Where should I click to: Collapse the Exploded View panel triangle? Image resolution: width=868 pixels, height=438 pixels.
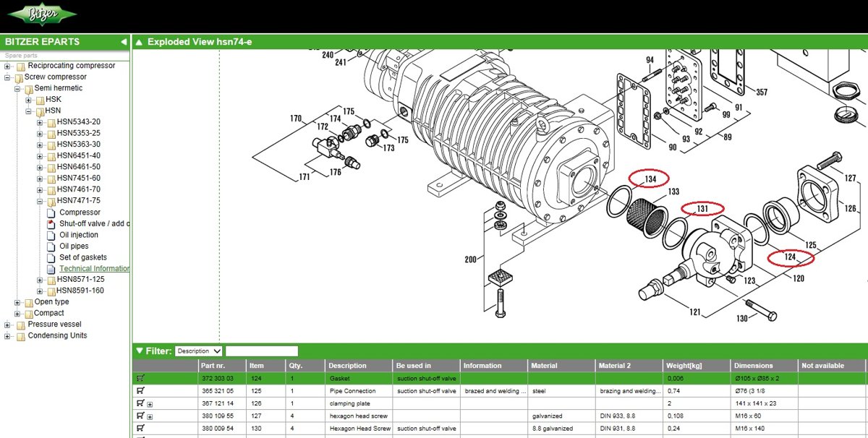[x=139, y=42]
